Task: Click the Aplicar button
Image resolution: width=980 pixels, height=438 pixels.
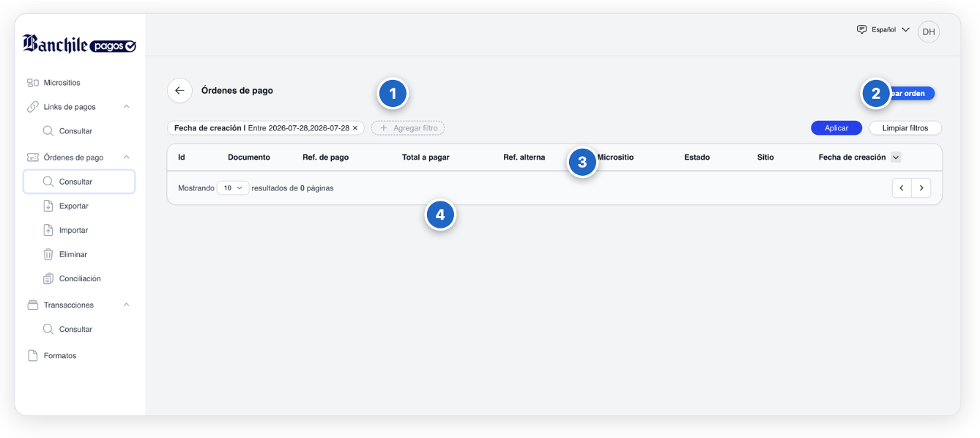Action: [836, 128]
